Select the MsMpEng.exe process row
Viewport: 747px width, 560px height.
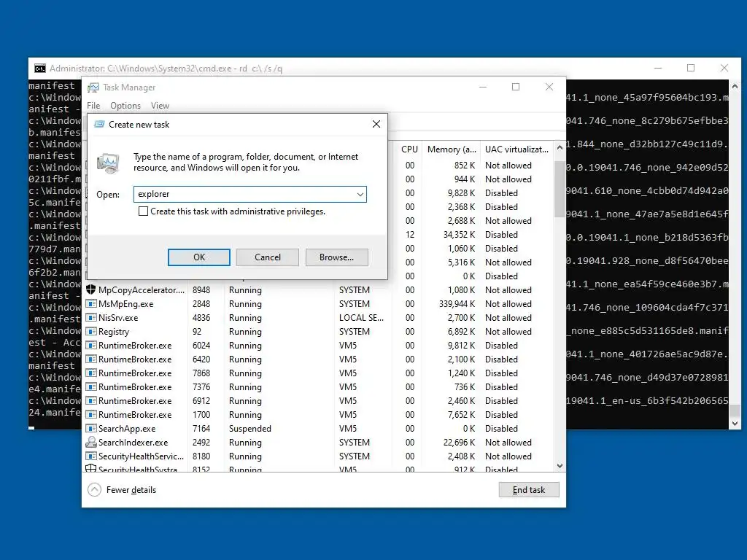point(320,303)
